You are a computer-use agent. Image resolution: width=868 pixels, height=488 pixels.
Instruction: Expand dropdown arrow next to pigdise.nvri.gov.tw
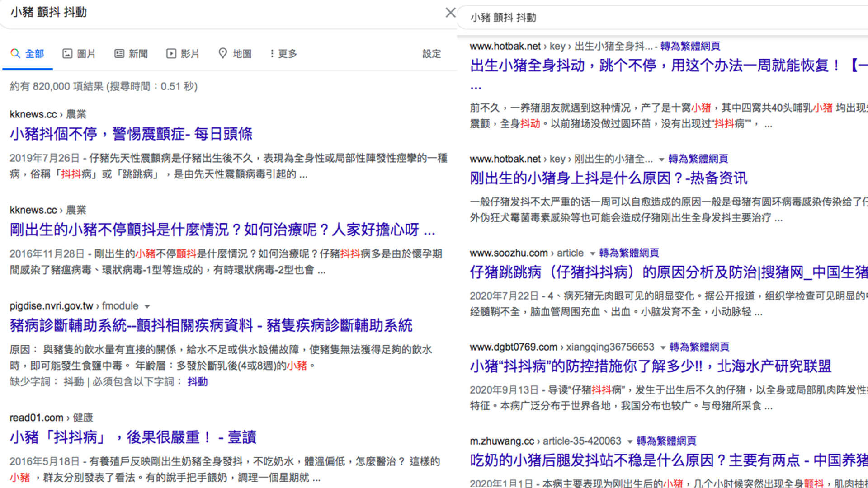tap(147, 306)
